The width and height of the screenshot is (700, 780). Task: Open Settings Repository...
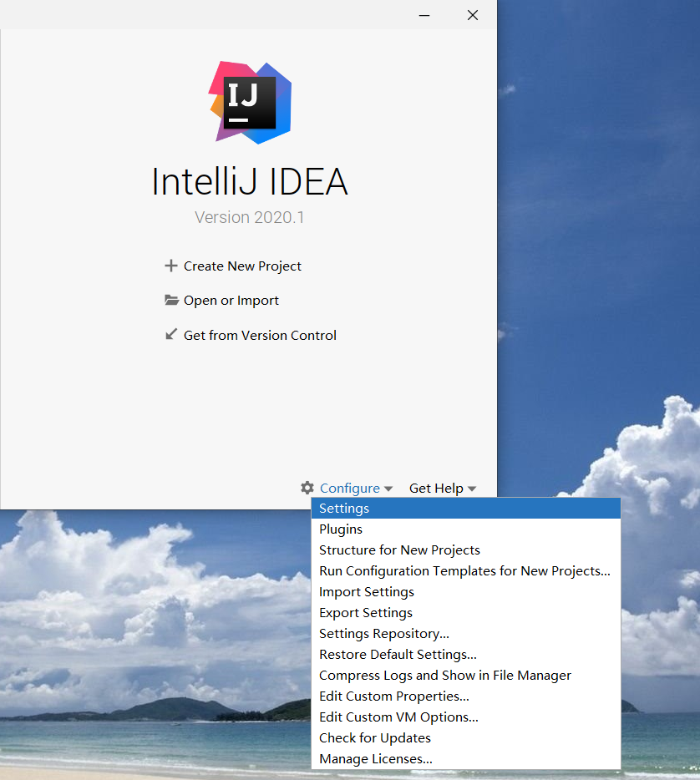pos(465,634)
